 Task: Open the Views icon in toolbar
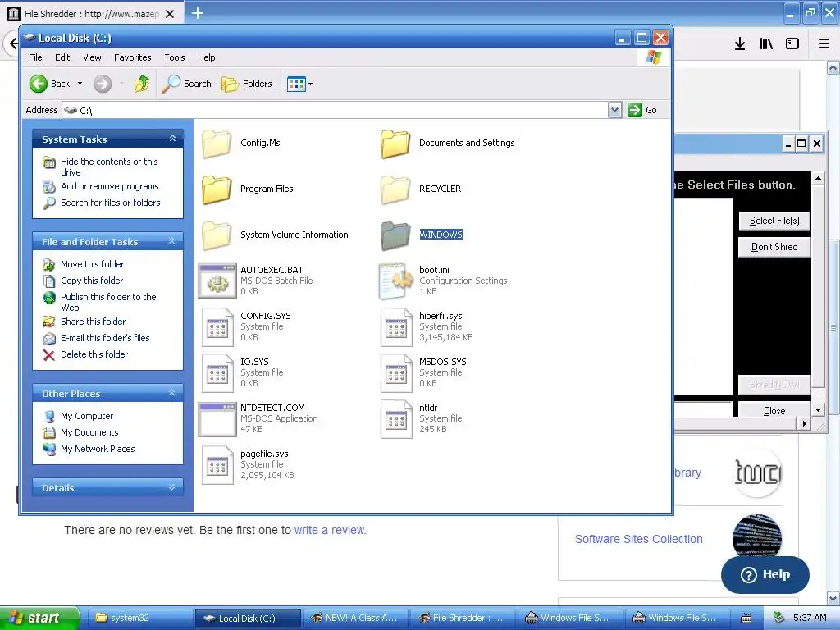click(x=296, y=84)
